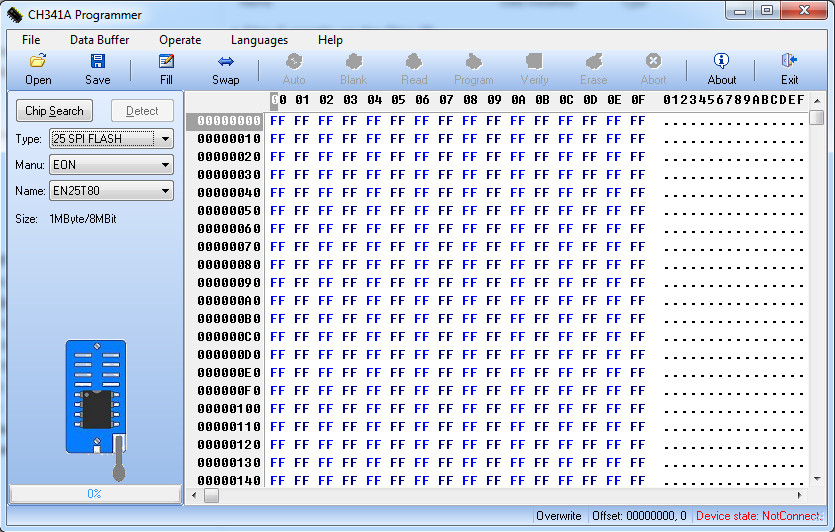This screenshot has width=835, height=532.
Task: Click address row 000000A0
Action: (x=228, y=301)
